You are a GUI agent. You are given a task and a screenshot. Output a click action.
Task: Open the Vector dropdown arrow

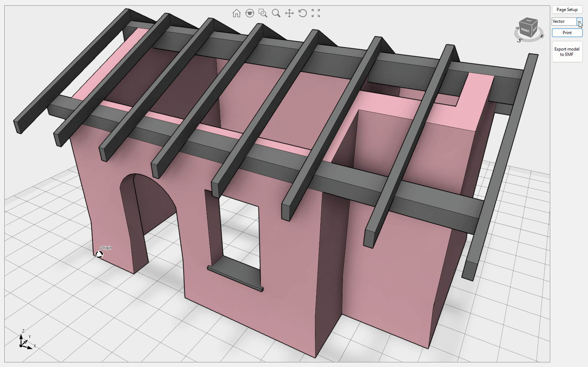[579, 22]
